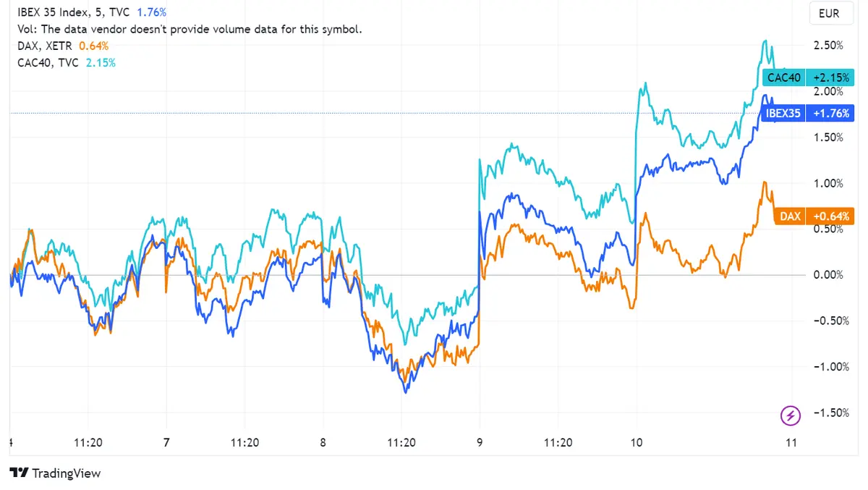The height and width of the screenshot is (490, 868).
Task: Click the DAX, XETR legend entry
Action: (x=43, y=45)
